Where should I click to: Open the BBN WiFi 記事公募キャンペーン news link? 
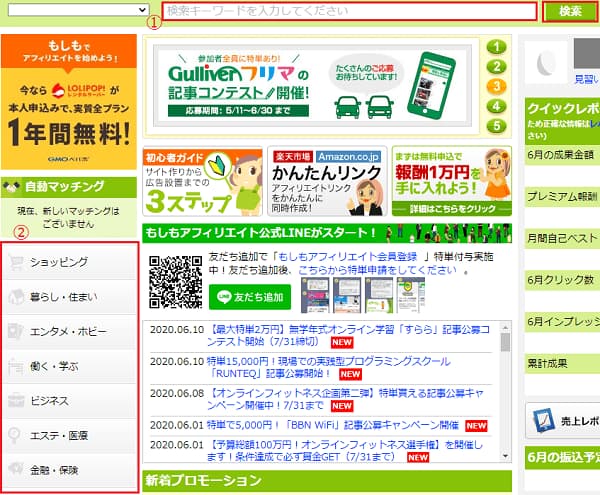(x=333, y=425)
